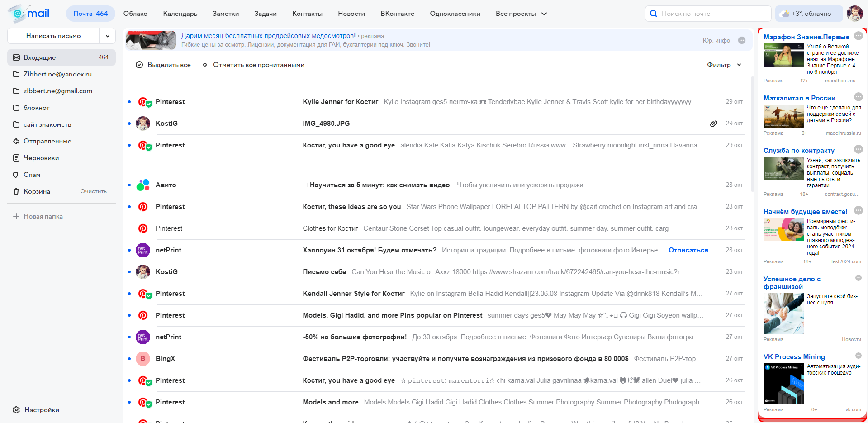Expand the arrow next to Написать письмо

[107, 35]
